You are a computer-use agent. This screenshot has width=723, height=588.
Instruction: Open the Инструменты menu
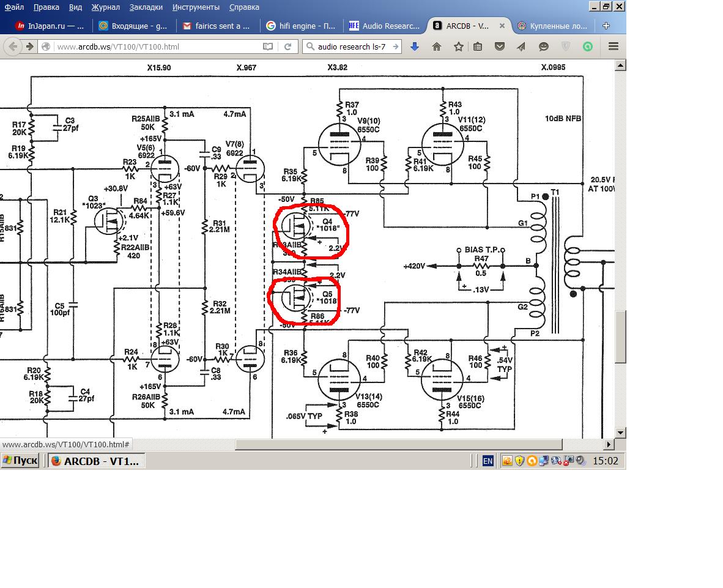(196, 7)
